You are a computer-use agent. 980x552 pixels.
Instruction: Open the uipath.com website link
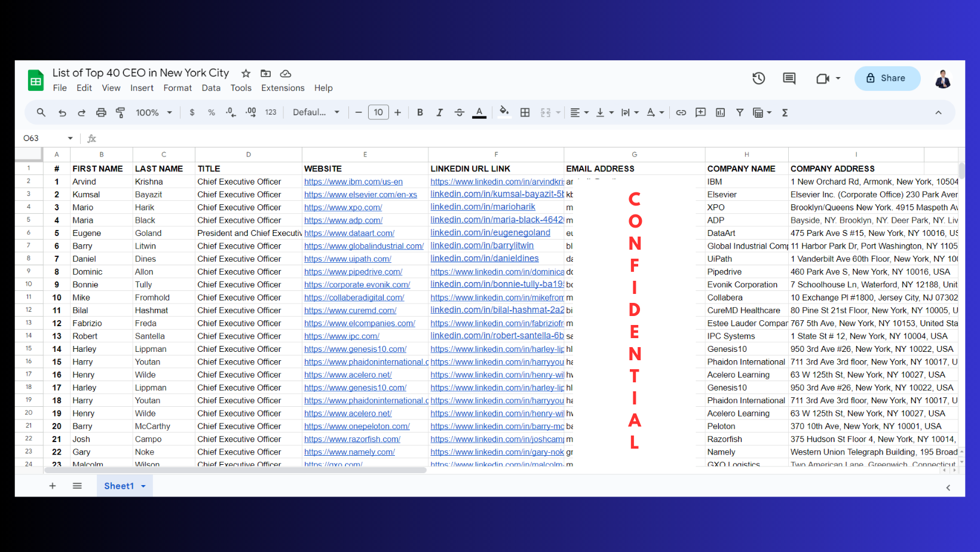[348, 259]
